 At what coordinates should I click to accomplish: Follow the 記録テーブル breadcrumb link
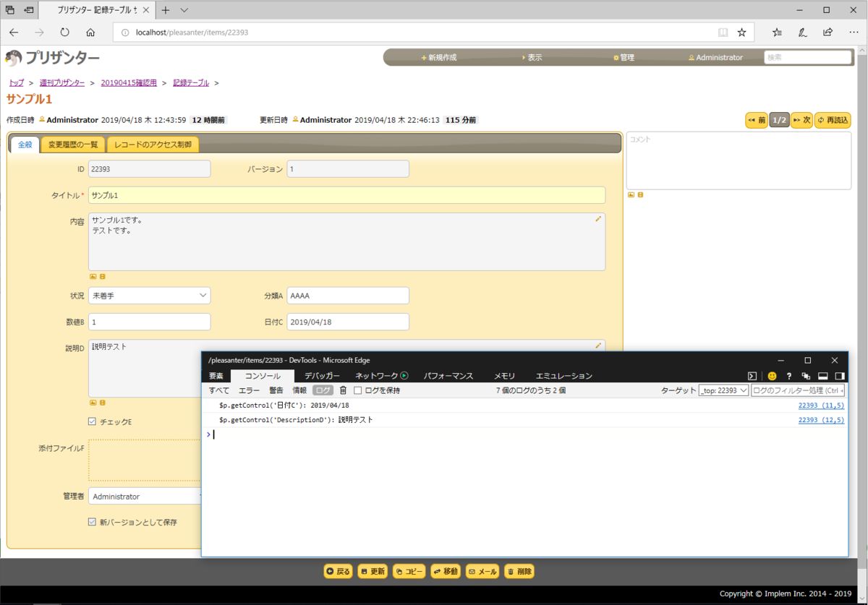191,83
